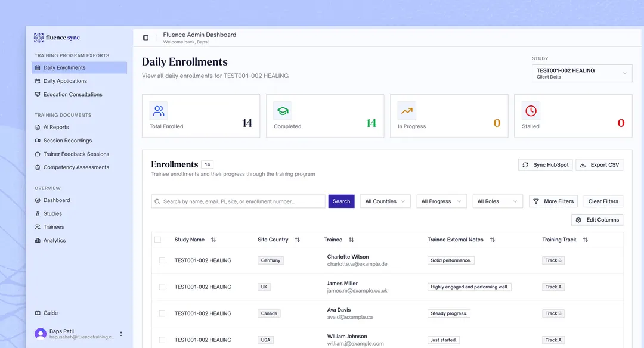The width and height of the screenshot is (644, 348).
Task: Click the Total Enrolled people icon
Action: (159, 111)
